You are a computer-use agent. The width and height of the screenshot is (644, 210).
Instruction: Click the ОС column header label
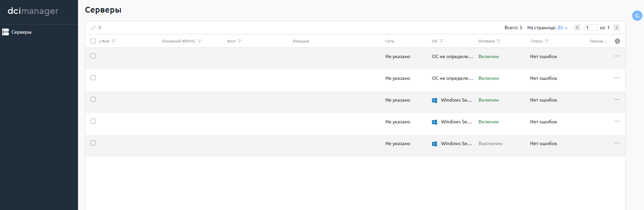click(435, 41)
